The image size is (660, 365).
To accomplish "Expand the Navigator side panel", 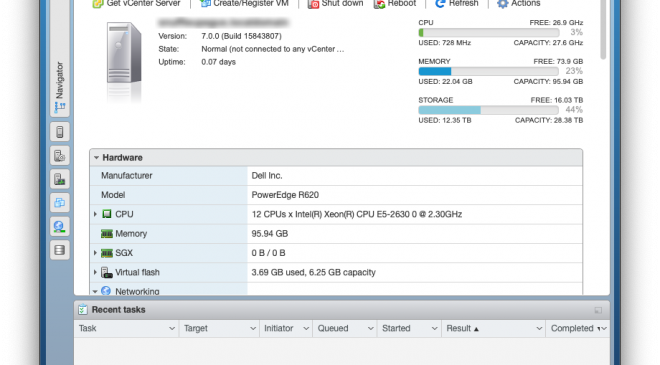I will click(60, 88).
